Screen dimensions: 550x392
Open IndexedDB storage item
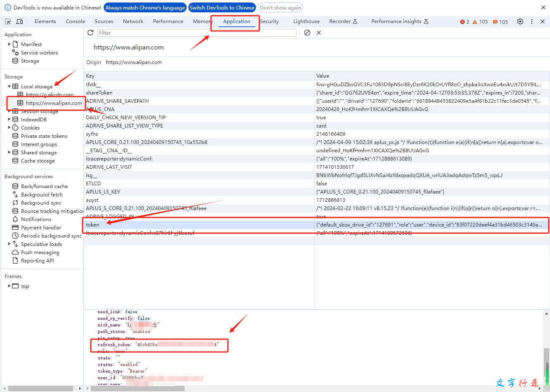tap(34, 119)
